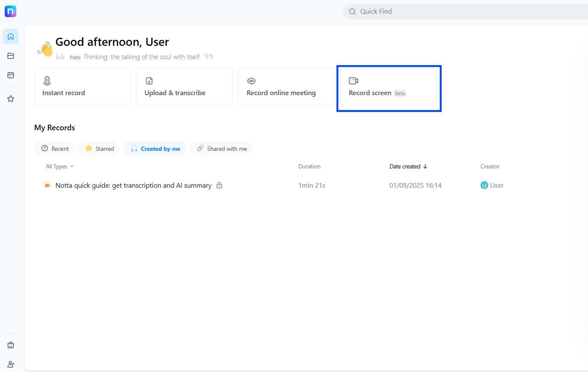Open the star favorites icon in sidebar
Screen dimensions: 588x372
pyautogui.click(x=11, y=99)
